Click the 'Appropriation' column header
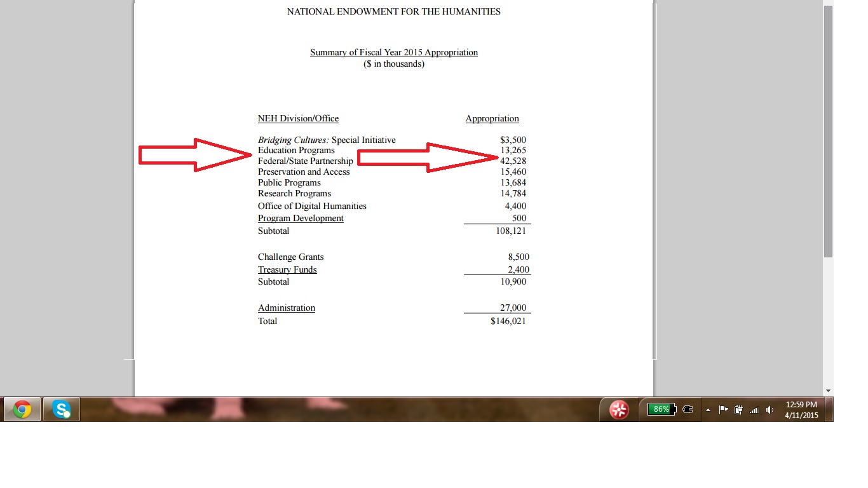 tap(492, 119)
